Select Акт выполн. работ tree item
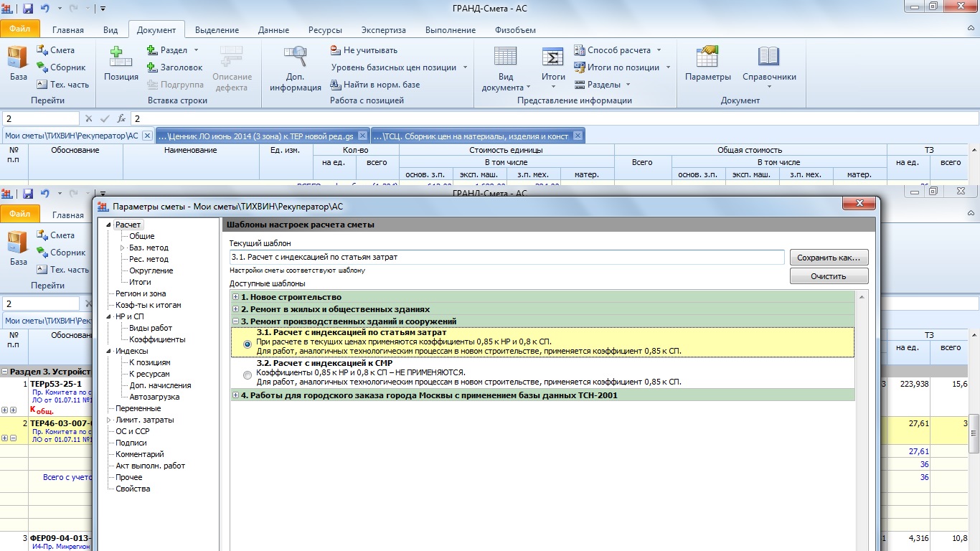 click(151, 466)
